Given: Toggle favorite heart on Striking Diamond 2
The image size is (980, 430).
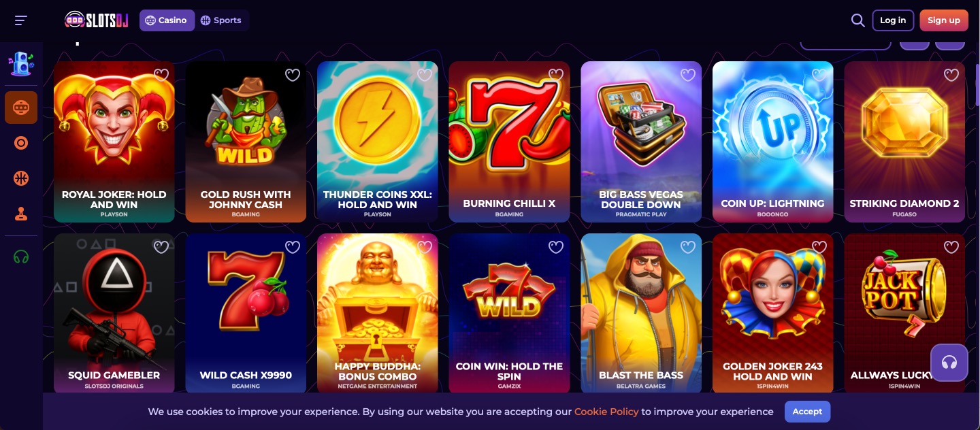Looking at the screenshot, I should tap(951, 75).
